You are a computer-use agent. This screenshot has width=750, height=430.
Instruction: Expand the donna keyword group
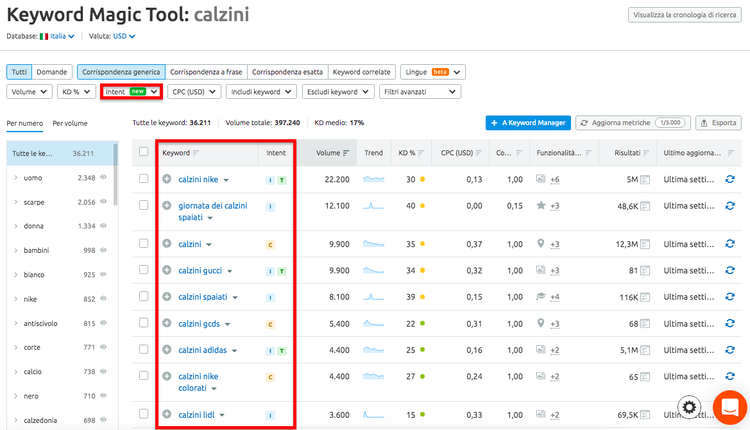16,226
